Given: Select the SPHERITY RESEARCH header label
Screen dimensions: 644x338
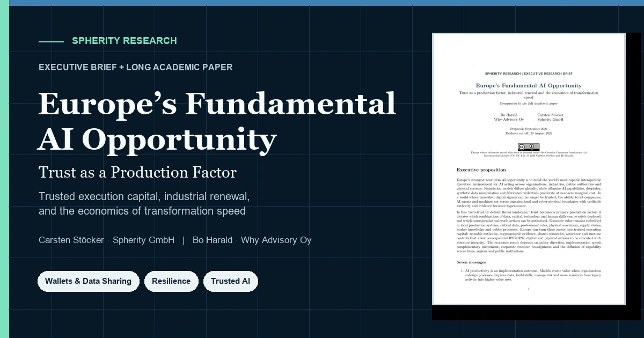Looking at the screenshot, I should point(124,41).
